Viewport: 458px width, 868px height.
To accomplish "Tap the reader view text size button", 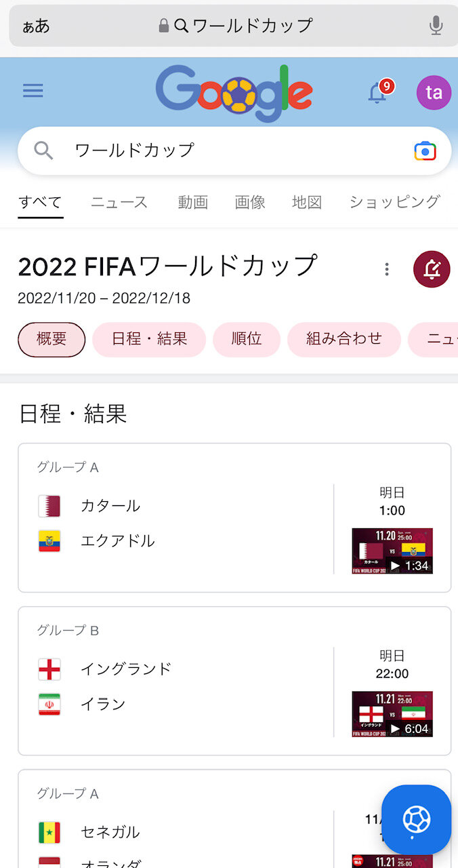I will [36, 26].
